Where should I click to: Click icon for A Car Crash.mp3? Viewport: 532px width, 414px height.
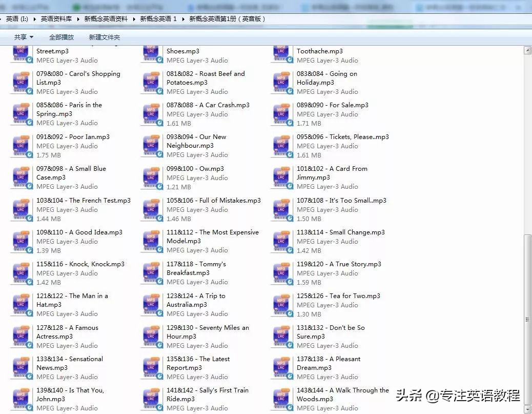(152, 114)
